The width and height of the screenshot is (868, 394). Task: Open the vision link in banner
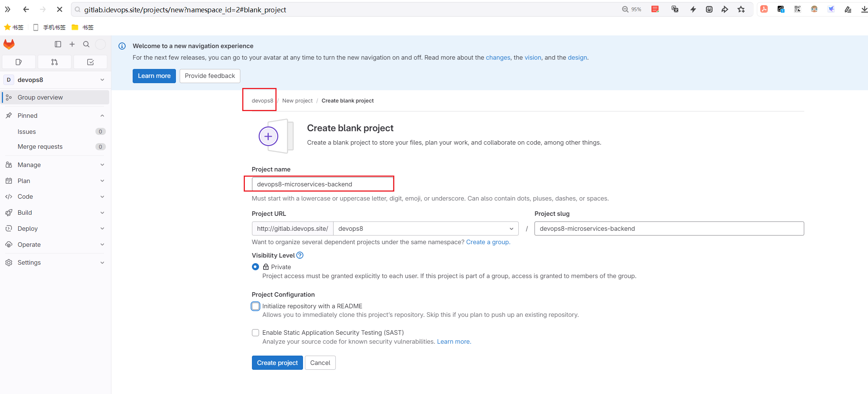[533, 57]
